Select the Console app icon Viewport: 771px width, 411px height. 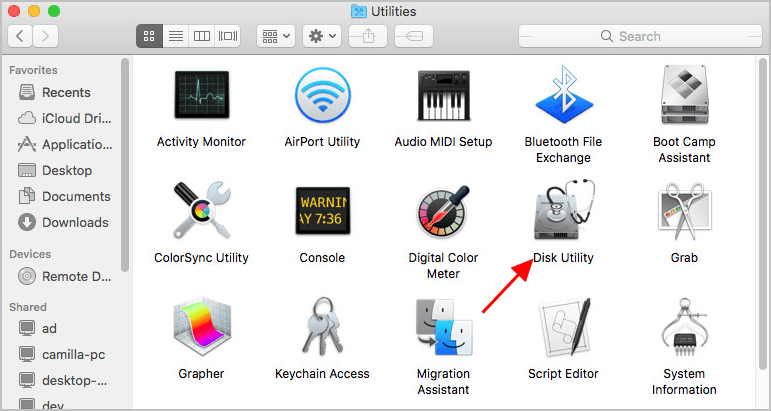point(323,210)
